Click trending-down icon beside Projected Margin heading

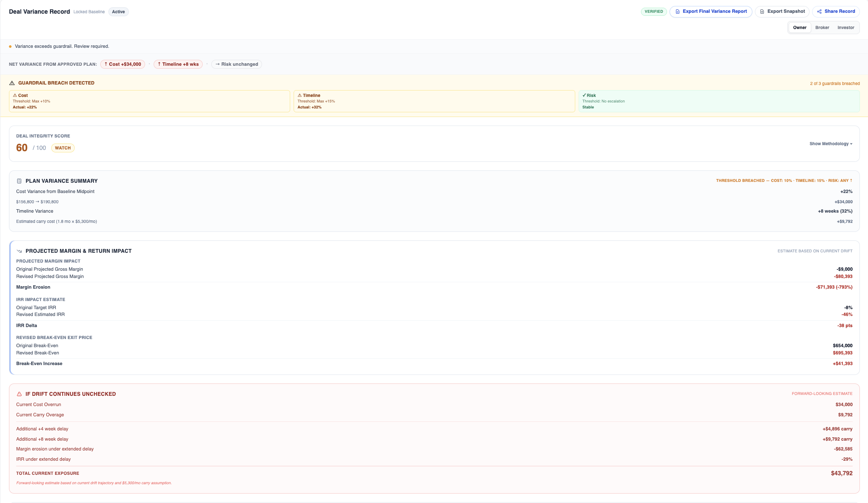tap(19, 251)
